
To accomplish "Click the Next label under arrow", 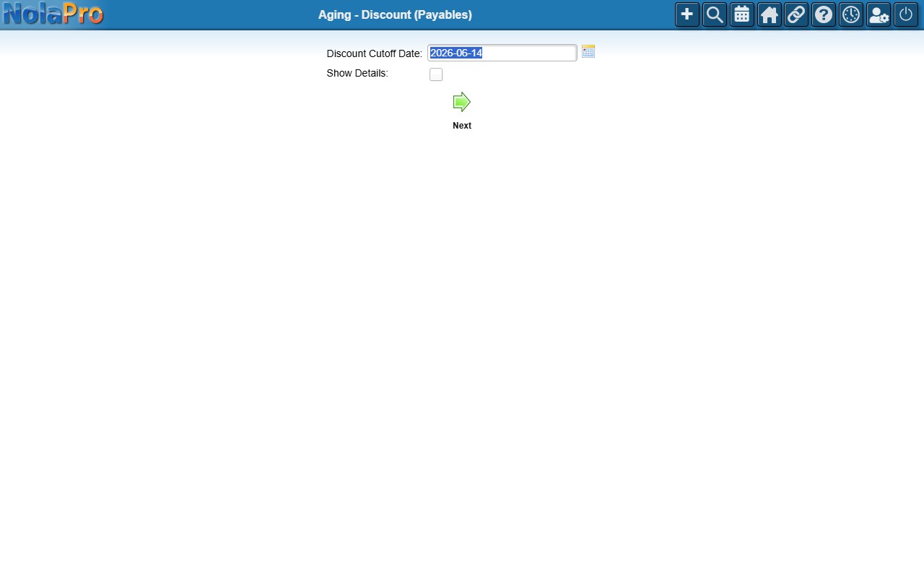I will click(462, 126).
